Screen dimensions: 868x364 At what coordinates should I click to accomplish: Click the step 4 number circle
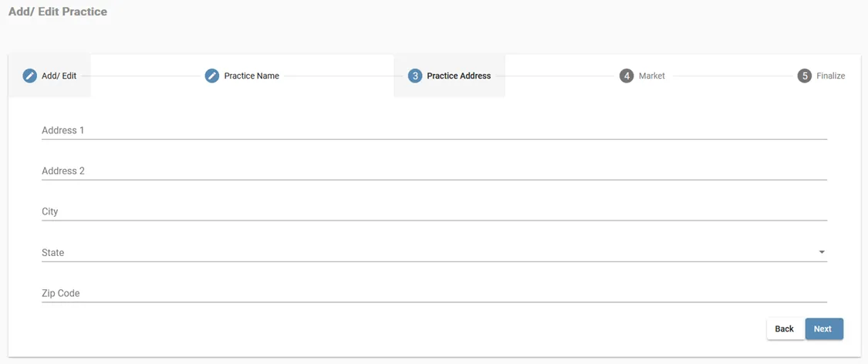pos(627,76)
